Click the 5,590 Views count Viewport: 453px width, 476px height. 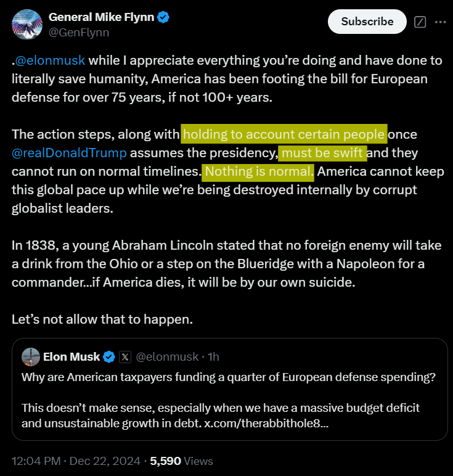(181, 461)
